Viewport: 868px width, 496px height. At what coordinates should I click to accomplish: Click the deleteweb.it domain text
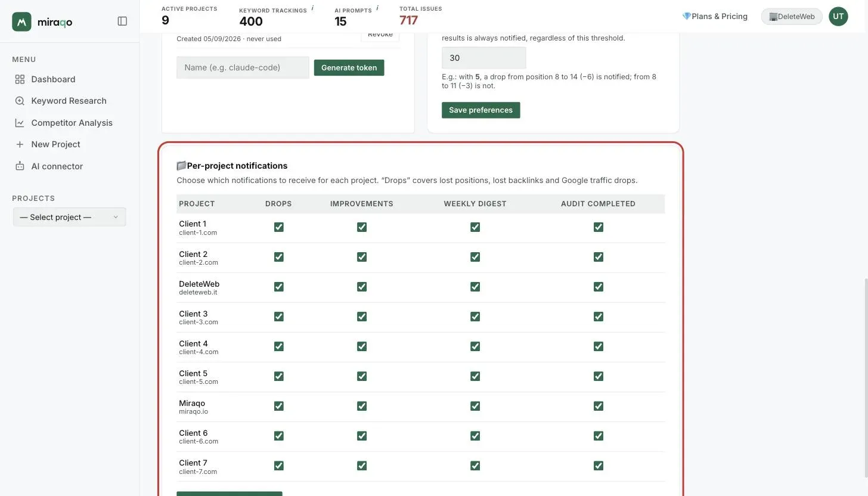click(x=198, y=293)
